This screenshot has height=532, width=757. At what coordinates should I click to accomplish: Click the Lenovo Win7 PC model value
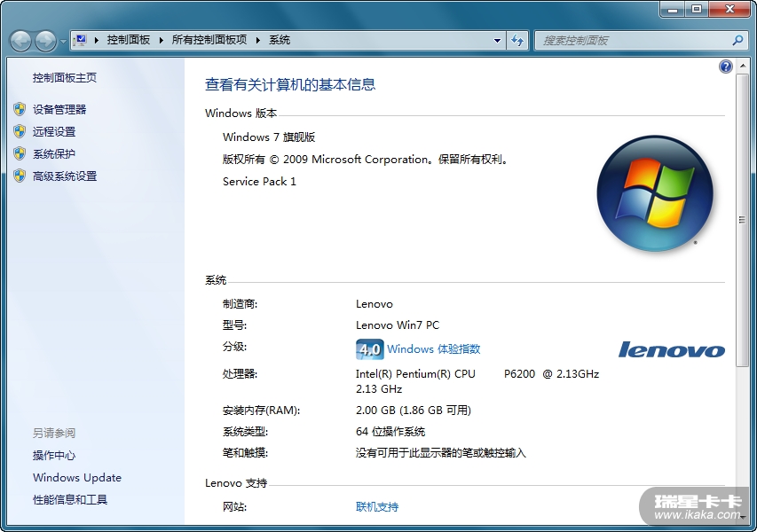pyautogui.click(x=398, y=325)
